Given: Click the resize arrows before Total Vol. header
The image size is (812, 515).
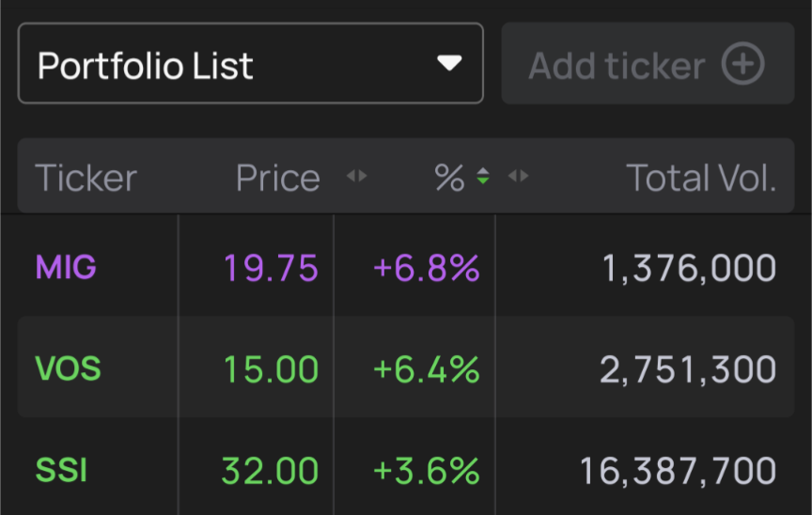Looking at the screenshot, I should 518,177.
